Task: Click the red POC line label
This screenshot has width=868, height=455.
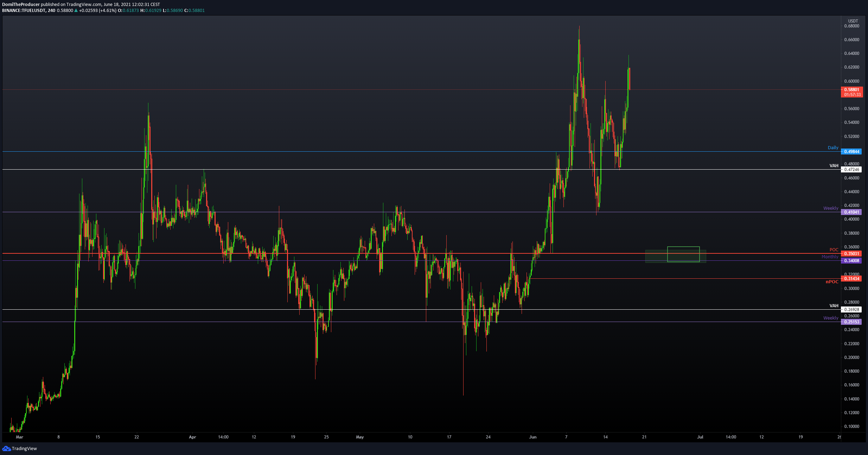Action: click(x=834, y=250)
